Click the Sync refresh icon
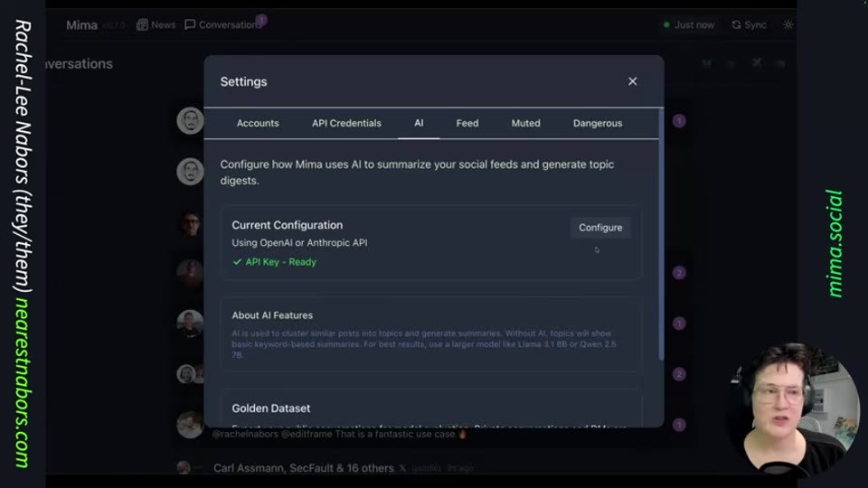Viewport: 868px width, 488px height. 736,25
